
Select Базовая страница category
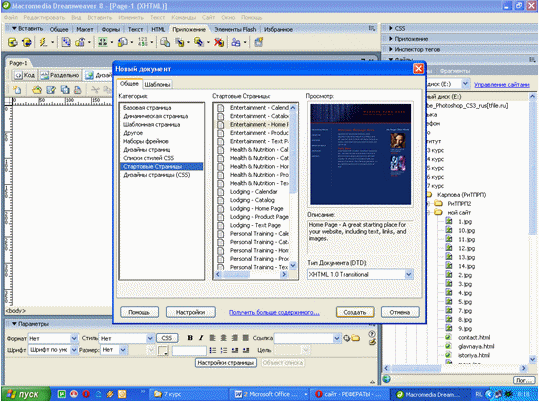tap(147, 108)
